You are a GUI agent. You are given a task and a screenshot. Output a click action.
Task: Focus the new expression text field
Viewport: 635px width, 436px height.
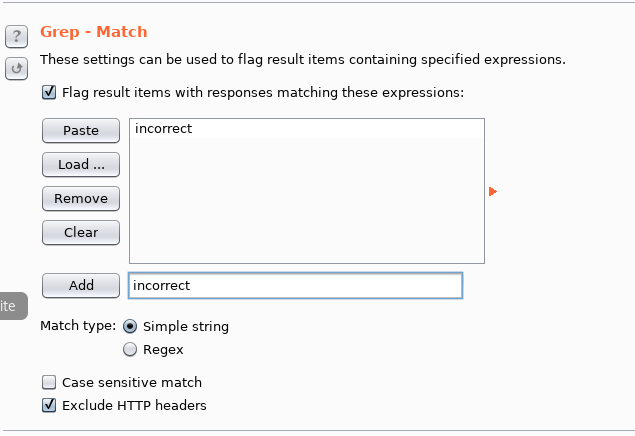coord(296,286)
